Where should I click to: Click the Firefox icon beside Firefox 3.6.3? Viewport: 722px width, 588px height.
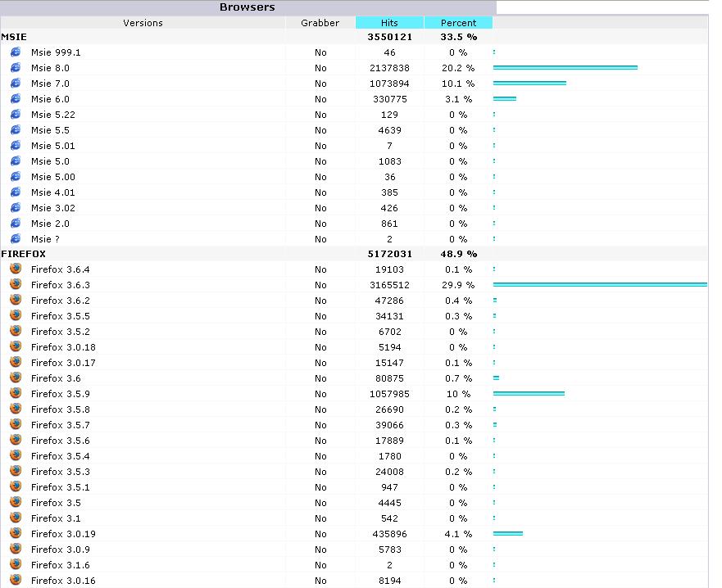(x=16, y=284)
